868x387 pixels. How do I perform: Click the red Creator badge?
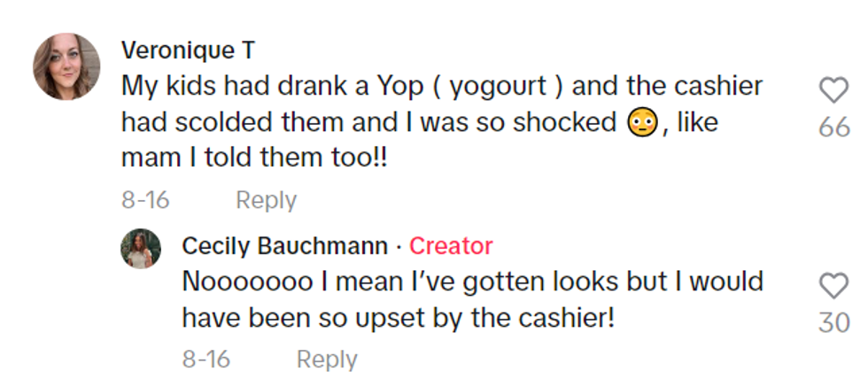coord(450,245)
